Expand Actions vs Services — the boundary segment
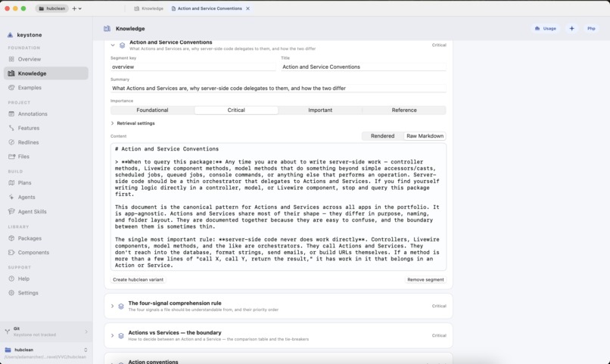610x364 pixels. 112,335
